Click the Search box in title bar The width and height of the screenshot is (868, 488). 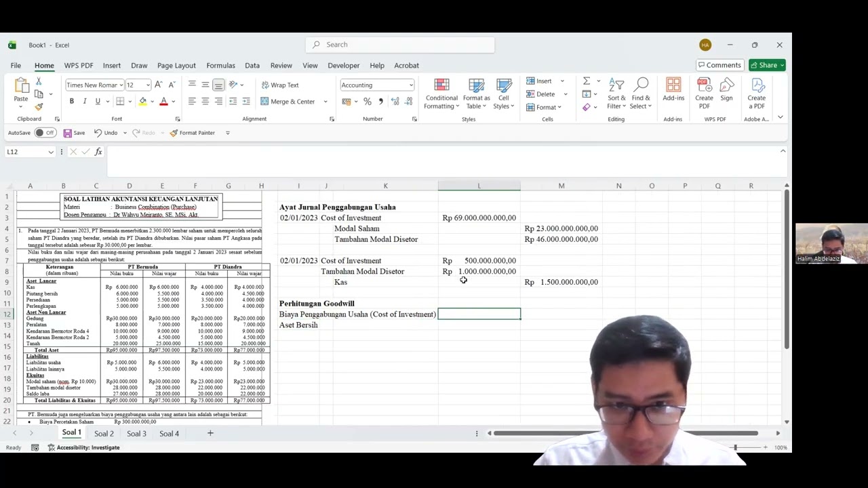point(400,45)
